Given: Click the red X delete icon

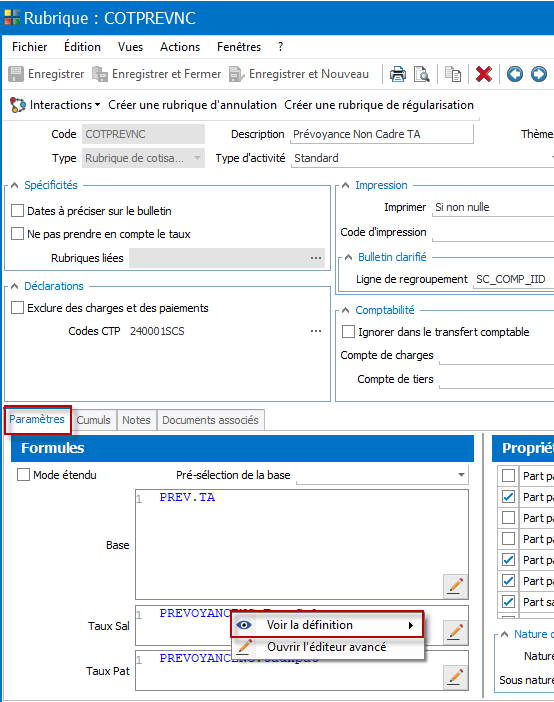Looking at the screenshot, I should 484,74.
